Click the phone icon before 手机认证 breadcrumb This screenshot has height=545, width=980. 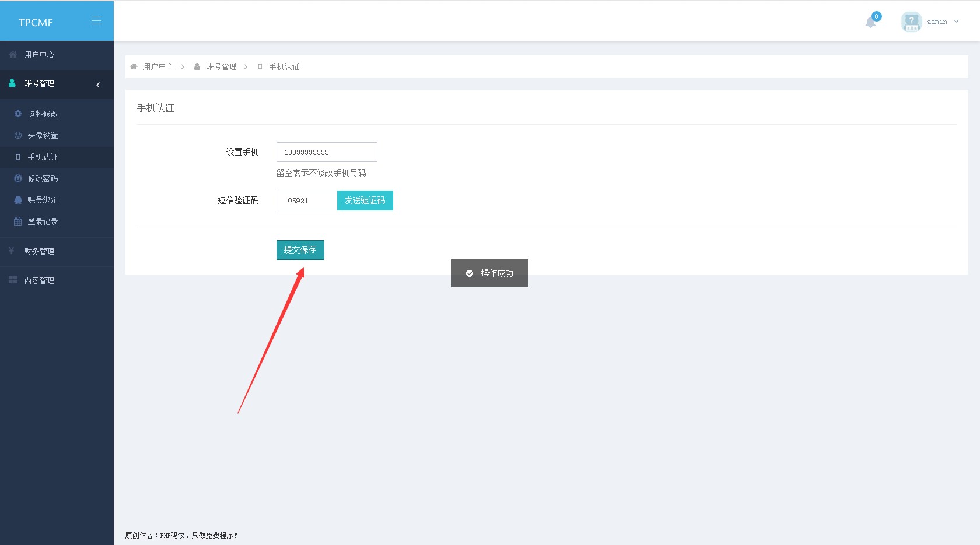260,66
